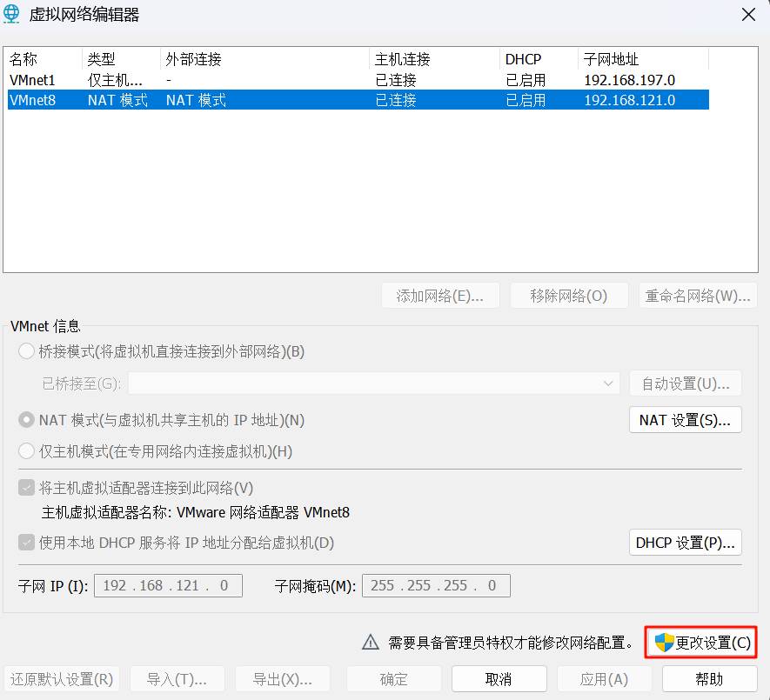Open NAT 设置 dialog
Image resolution: width=770 pixels, height=700 pixels.
click(685, 420)
